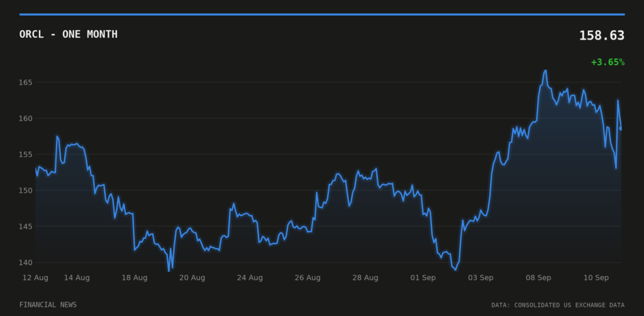Click the ORCL - ONE MONTH title
644x316 pixels.
coord(68,35)
